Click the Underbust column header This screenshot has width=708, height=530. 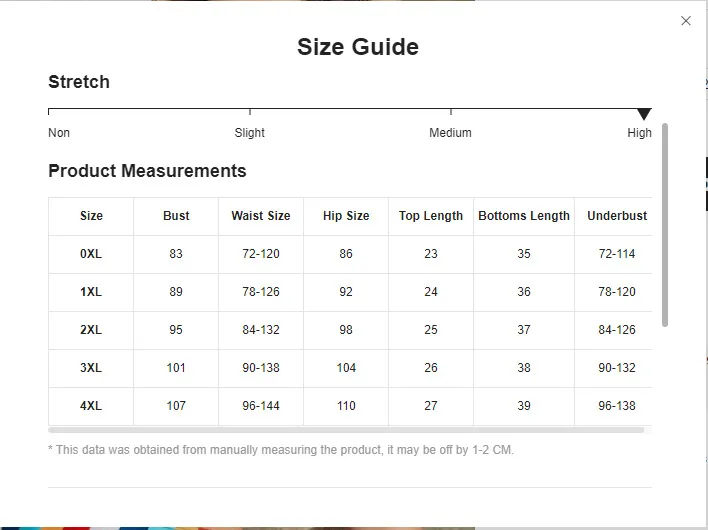tap(617, 216)
